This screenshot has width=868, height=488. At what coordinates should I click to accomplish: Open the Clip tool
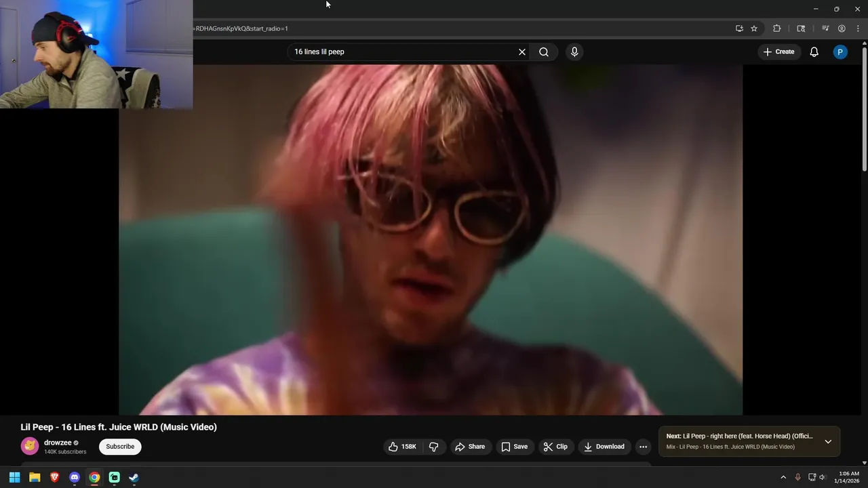click(555, 447)
